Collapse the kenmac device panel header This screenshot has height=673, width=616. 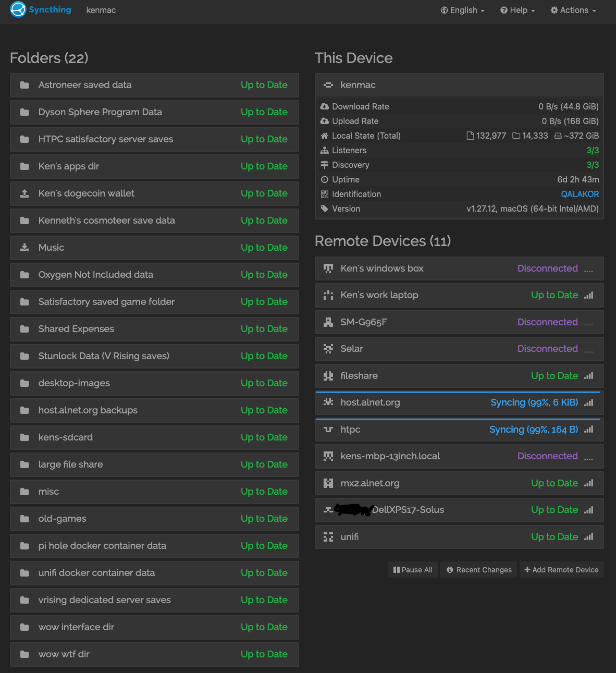(x=459, y=85)
